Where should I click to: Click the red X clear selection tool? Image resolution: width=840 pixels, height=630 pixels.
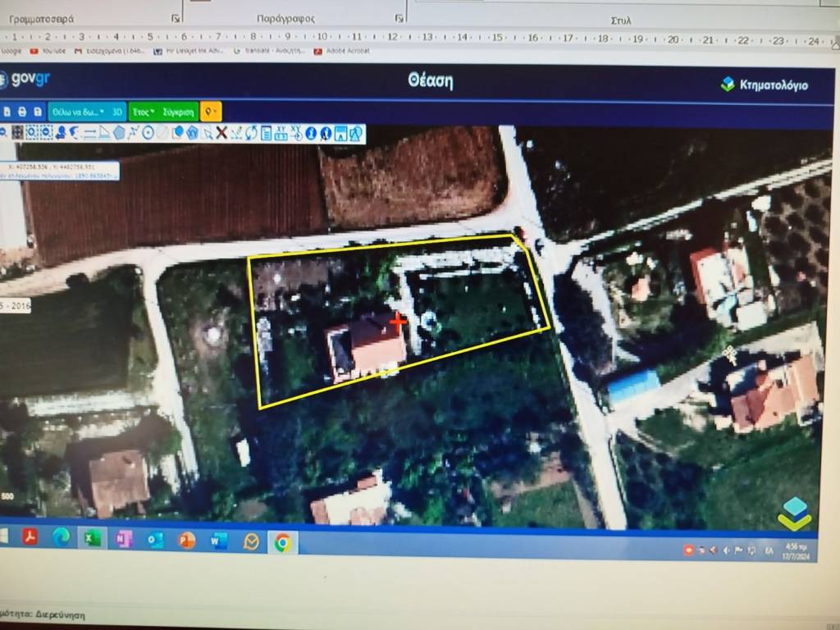pos(221,133)
